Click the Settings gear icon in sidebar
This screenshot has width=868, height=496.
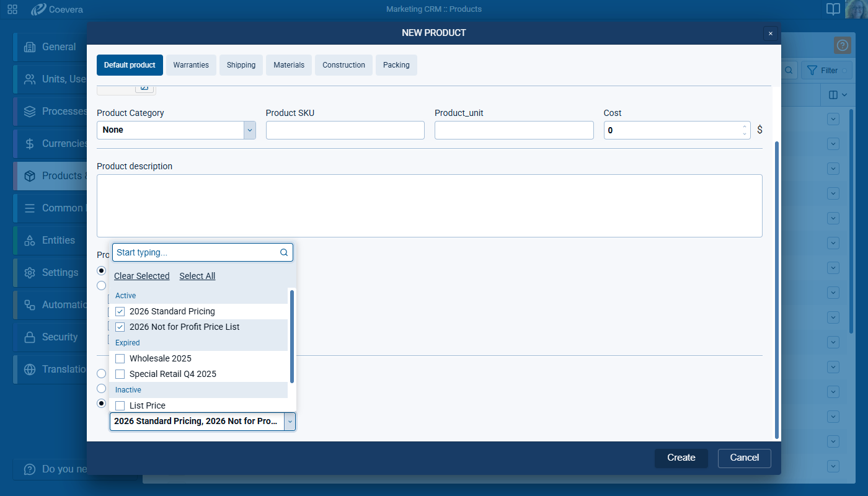[30, 273]
